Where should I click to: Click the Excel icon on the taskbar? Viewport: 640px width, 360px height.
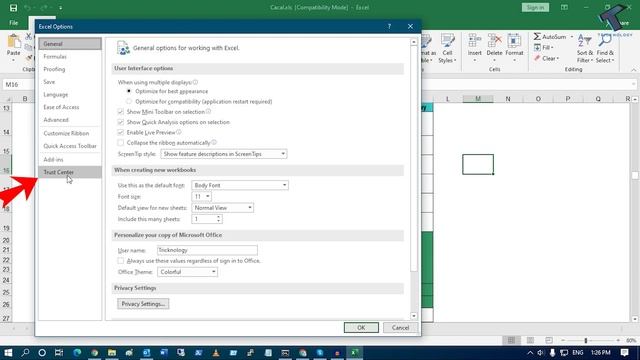pyautogui.click(x=355, y=353)
